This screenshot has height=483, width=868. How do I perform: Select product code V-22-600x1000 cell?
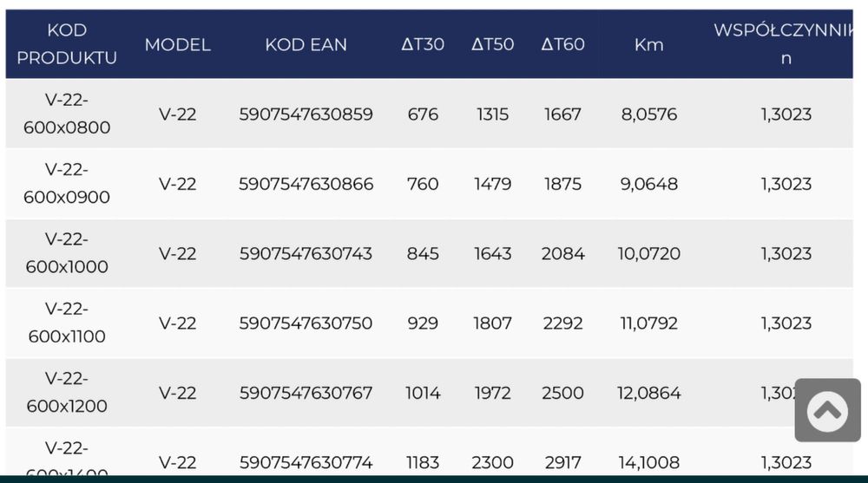click(x=67, y=253)
